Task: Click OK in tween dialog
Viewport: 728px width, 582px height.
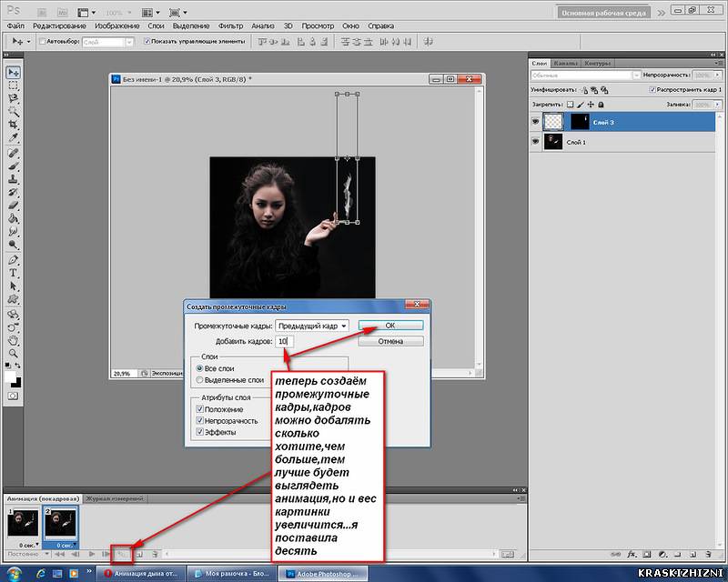Action: pos(390,326)
